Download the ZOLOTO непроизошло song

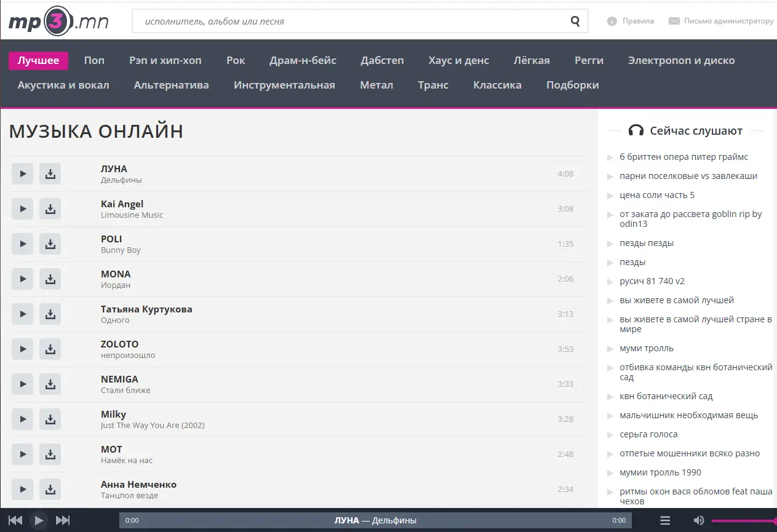(x=50, y=349)
